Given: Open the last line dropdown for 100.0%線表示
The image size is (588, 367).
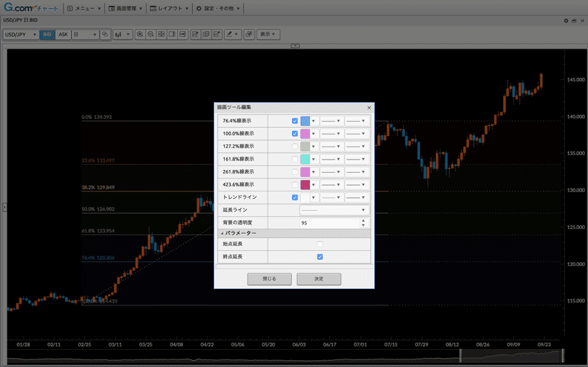Looking at the screenshot, I should pyautogui.click(x=356, y=133).
